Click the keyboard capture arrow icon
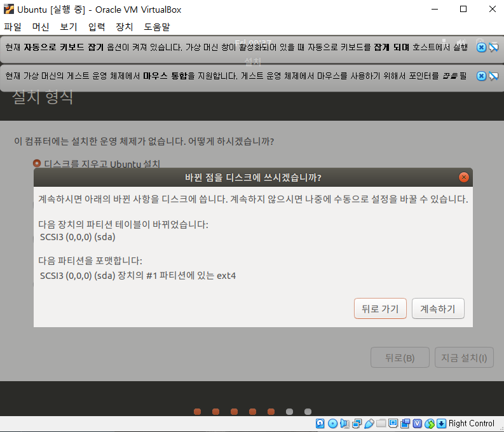Image resolution: width=504 pixels, height=432 pixels. [441, 424]
